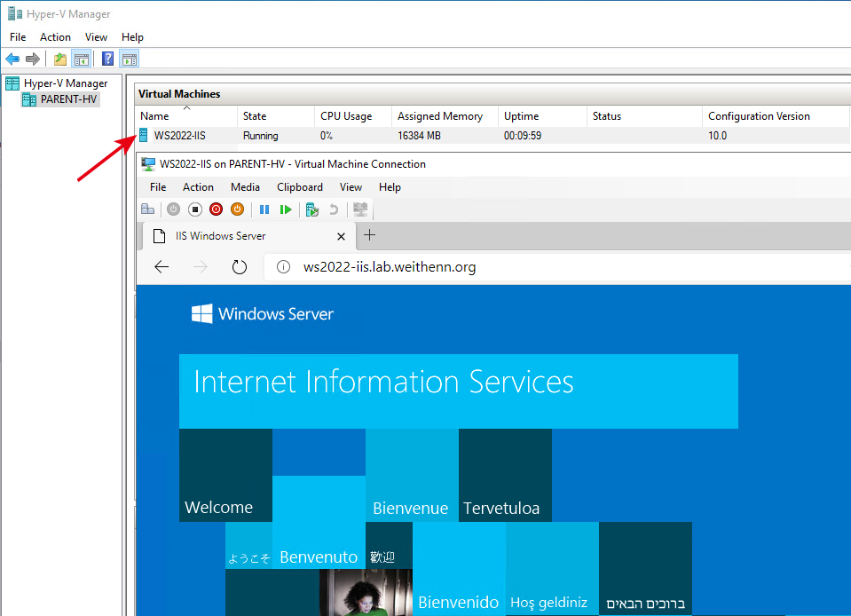Viewport: 851px width, 616px height.
Task: Open the Clipboard menu
Action: pos(300,187)
